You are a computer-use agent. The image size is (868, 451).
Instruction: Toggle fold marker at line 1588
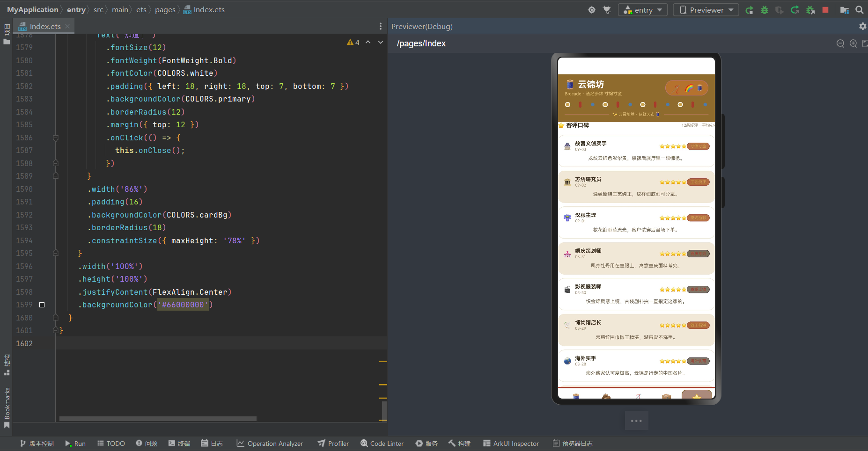pos(56,163)
